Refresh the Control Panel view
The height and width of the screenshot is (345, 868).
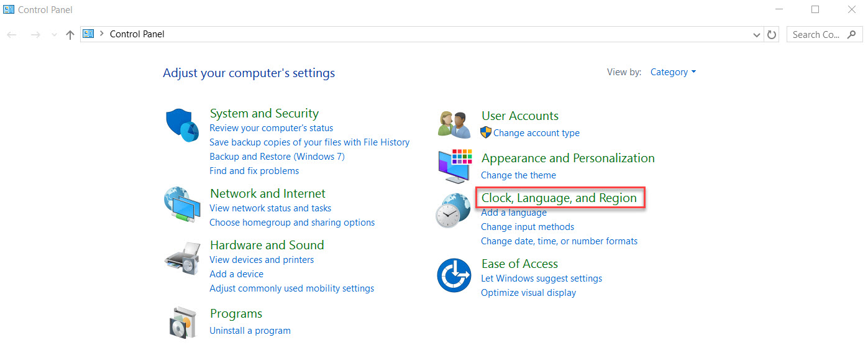coord(772,35)
